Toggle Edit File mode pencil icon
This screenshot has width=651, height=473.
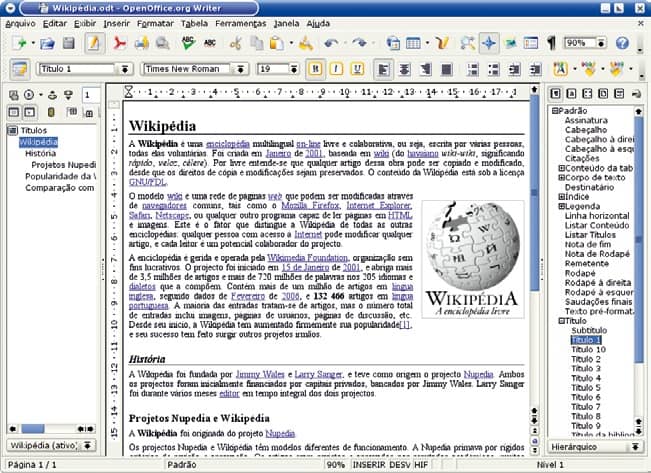(94, 43)
